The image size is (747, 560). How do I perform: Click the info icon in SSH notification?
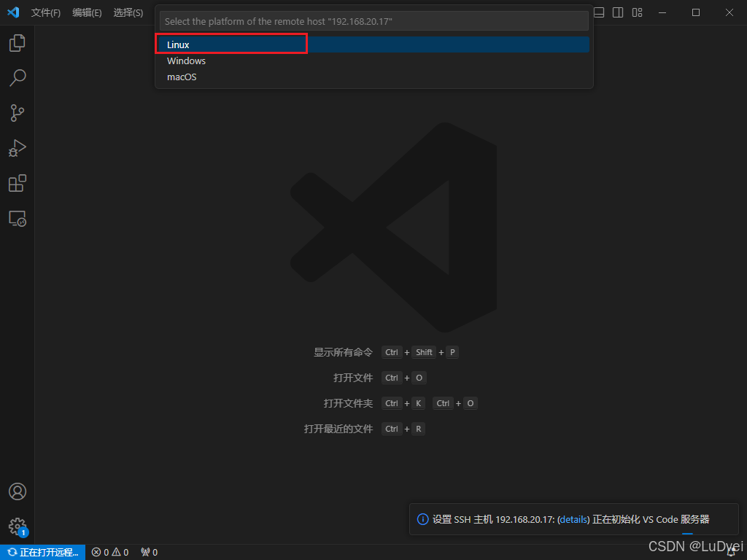coord(422,519)
